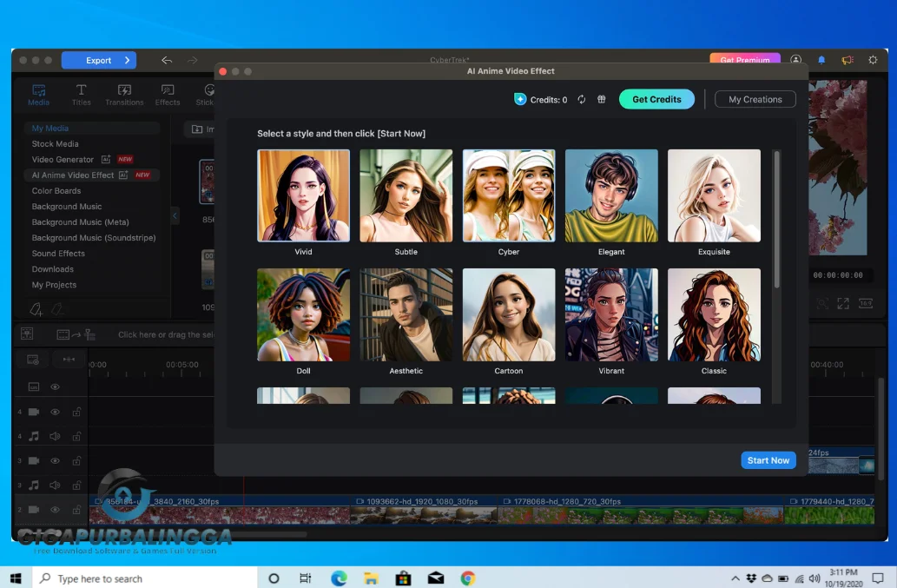This screenshot has width=897, height=588.
Task: Open the Export chevron dropdown
Action: [x=127, y=60]
